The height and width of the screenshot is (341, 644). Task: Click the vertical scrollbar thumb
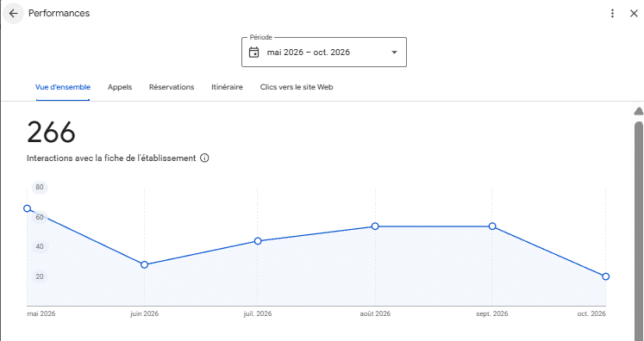click(x=639, y=230)
